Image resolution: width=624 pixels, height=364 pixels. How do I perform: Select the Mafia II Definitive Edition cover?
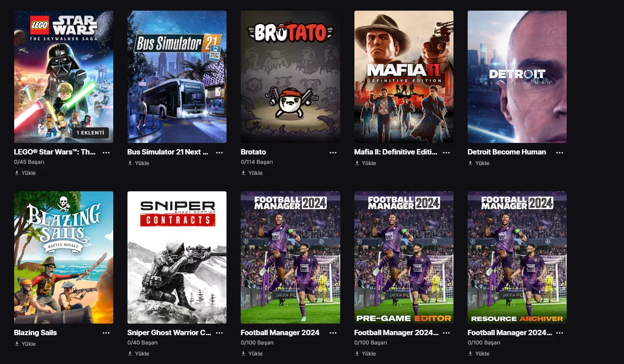(404, 77)
